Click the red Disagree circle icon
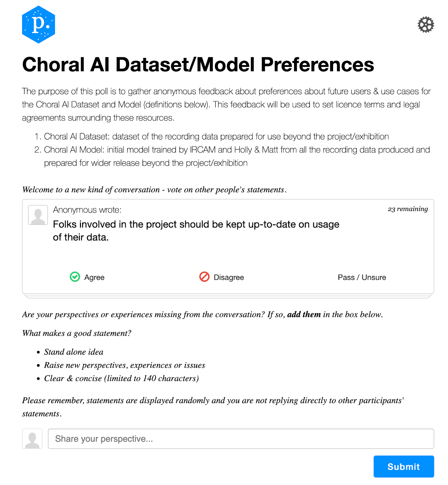Screen dimensions: 448x485 pos(204,277)
